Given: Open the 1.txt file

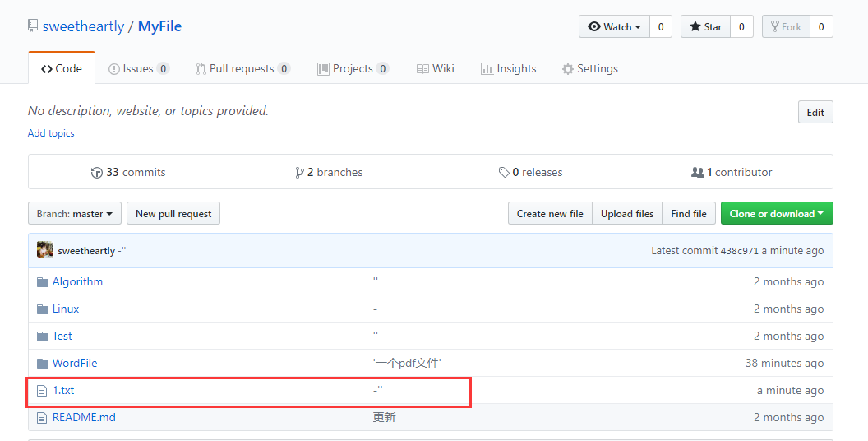Looking at the screenshot, I should pyautogui.click(x=63, y=390).
